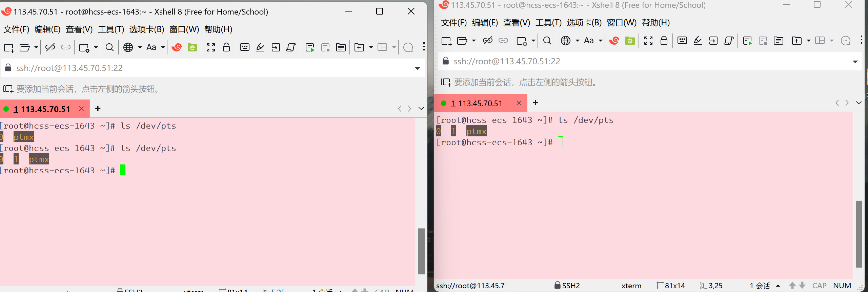Click New session icon in right window toolbar
Image resolution: width=868 pixels, height=292 pixels.
(x=446, y=41)
